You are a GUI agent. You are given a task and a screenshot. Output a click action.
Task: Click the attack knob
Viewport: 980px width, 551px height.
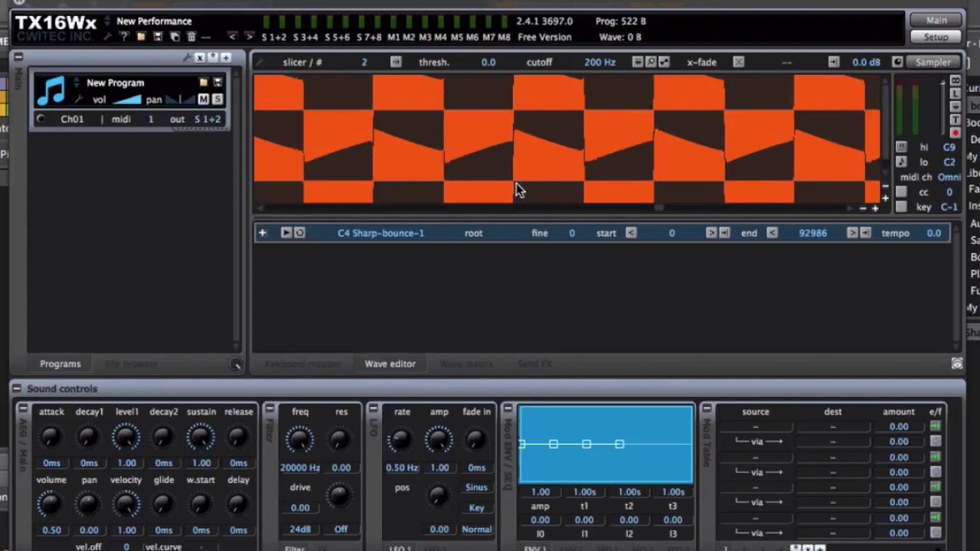[x=51, y=438]
